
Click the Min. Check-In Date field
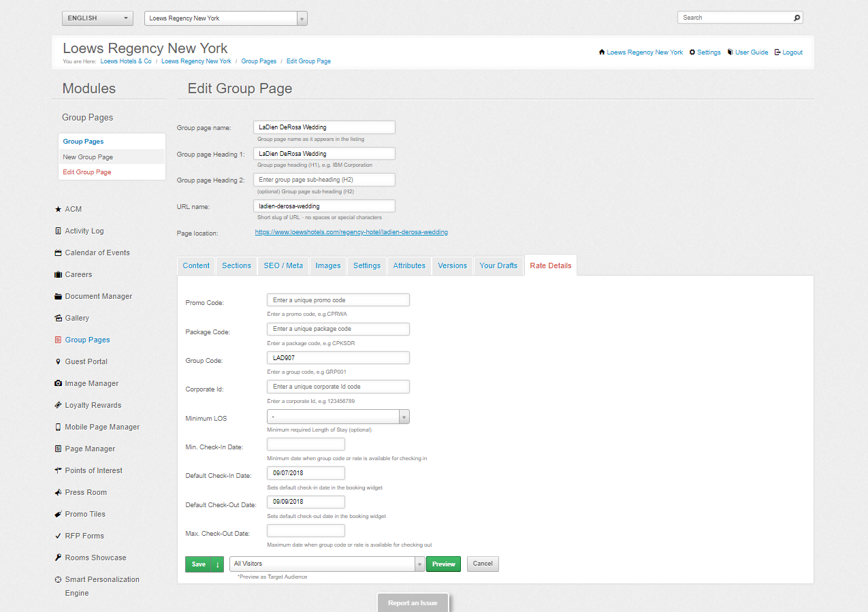click(x=306, y=445)
